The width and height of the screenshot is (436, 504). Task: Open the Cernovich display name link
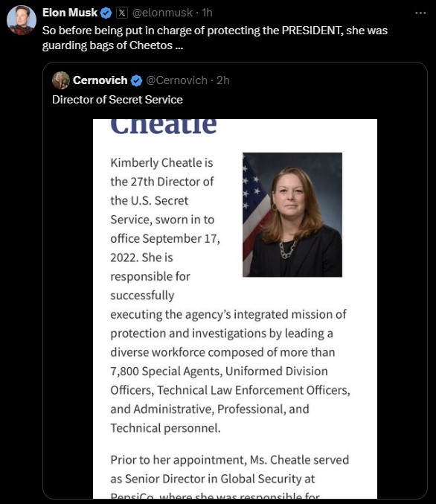(100, 80)
